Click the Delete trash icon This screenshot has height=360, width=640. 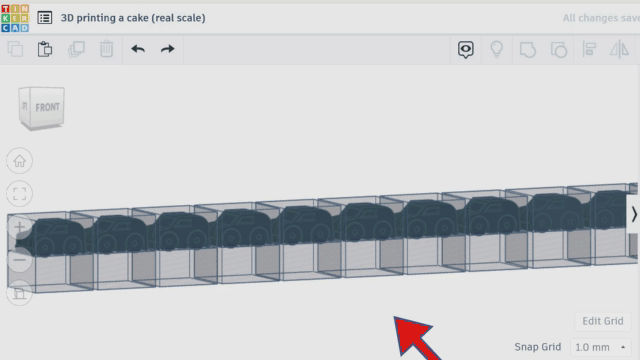pos(107,49)
